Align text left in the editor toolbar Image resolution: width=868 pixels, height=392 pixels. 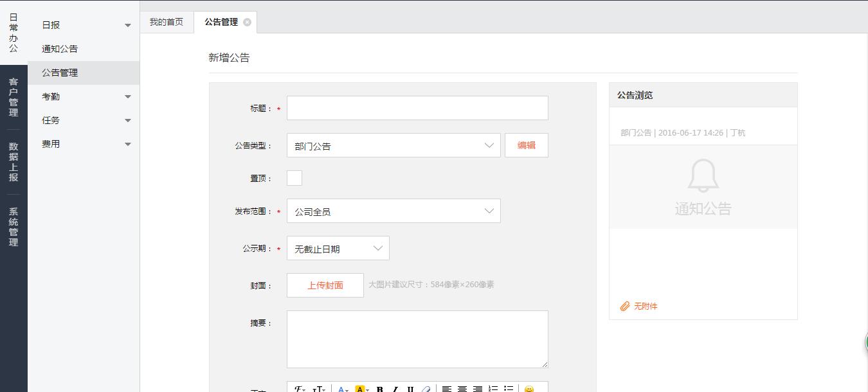[447, 389]
